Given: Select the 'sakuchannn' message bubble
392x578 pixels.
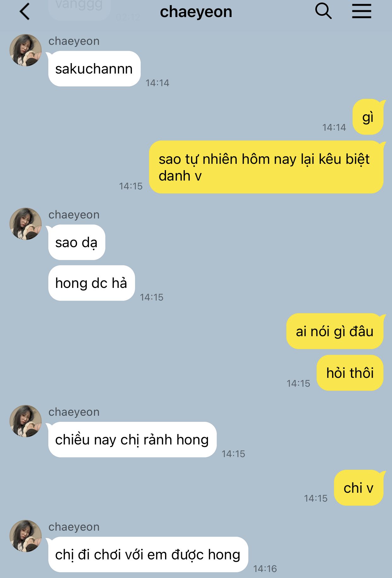Looking at the screenshot, I should tap(94, 69).
